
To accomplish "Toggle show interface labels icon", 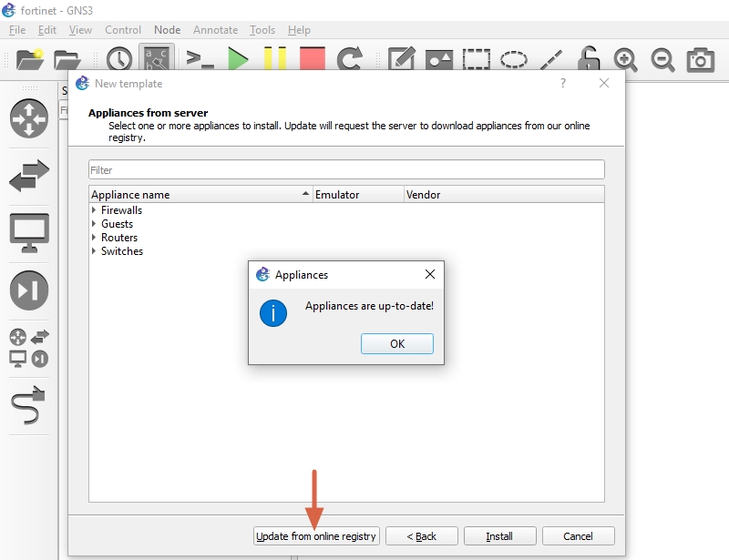I will 157,58.
